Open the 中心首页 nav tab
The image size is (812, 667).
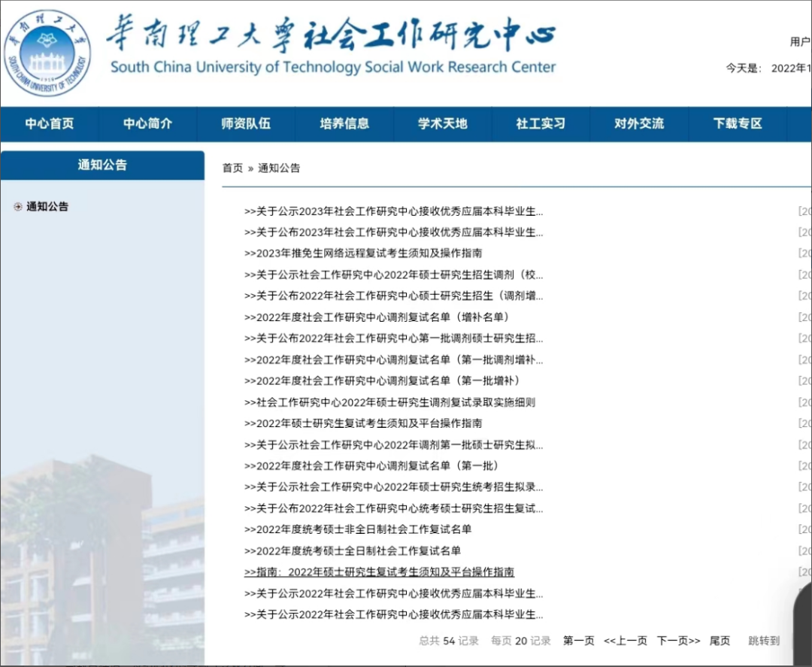(50, 124)
